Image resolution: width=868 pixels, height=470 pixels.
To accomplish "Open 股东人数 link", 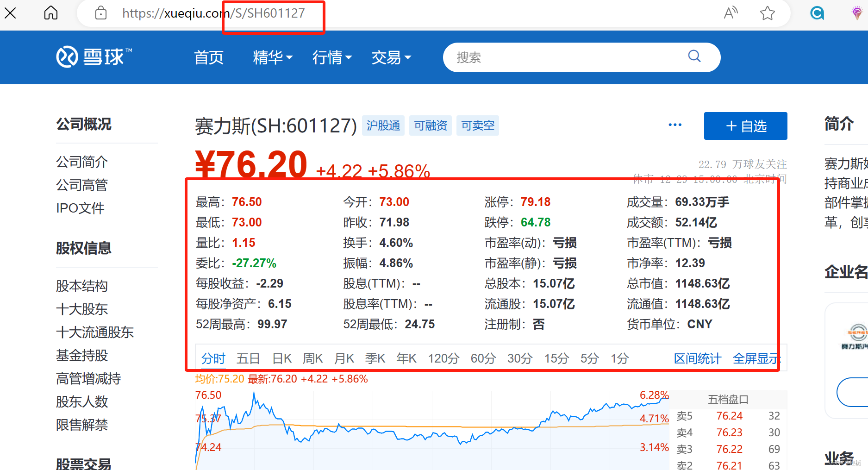I will (x=82, y=401).
